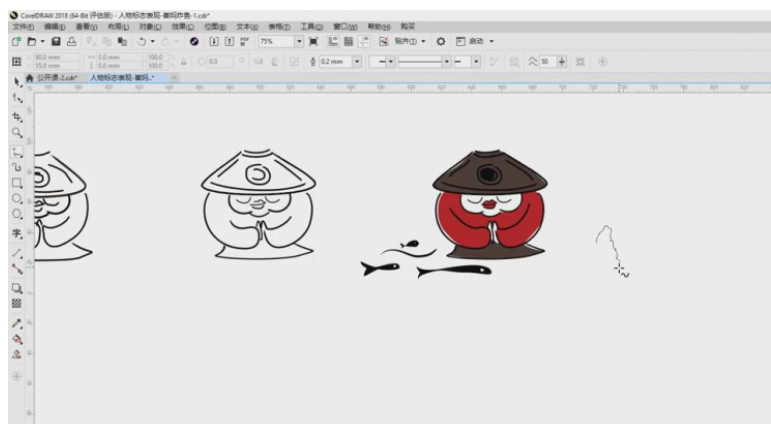Select the Eyedropper tool
The image size is (771, 424).
17,323
